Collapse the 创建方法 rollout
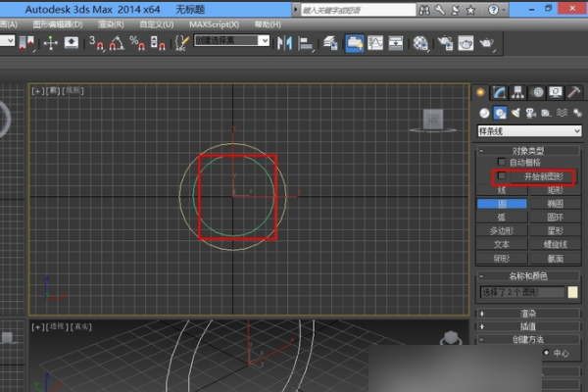 coord(528,339)
